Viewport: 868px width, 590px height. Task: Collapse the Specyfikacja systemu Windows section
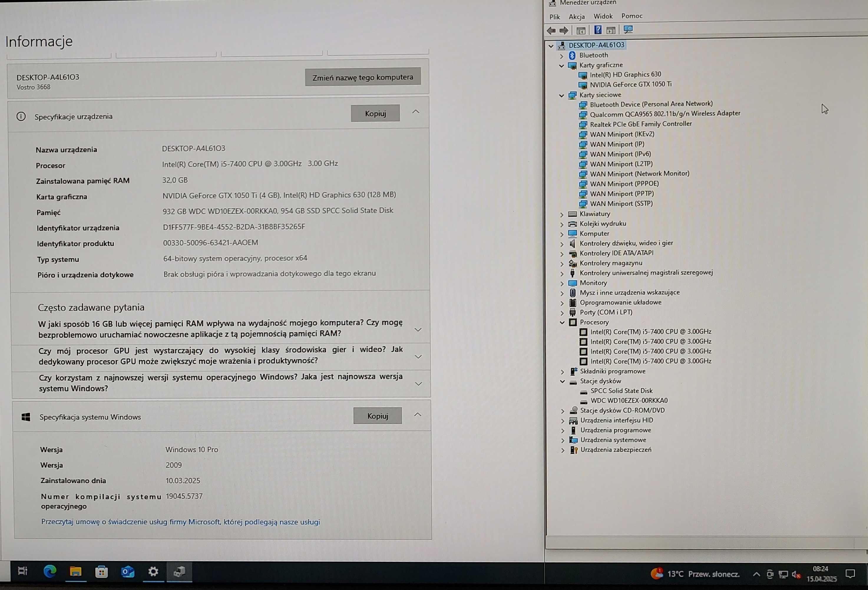418,415
